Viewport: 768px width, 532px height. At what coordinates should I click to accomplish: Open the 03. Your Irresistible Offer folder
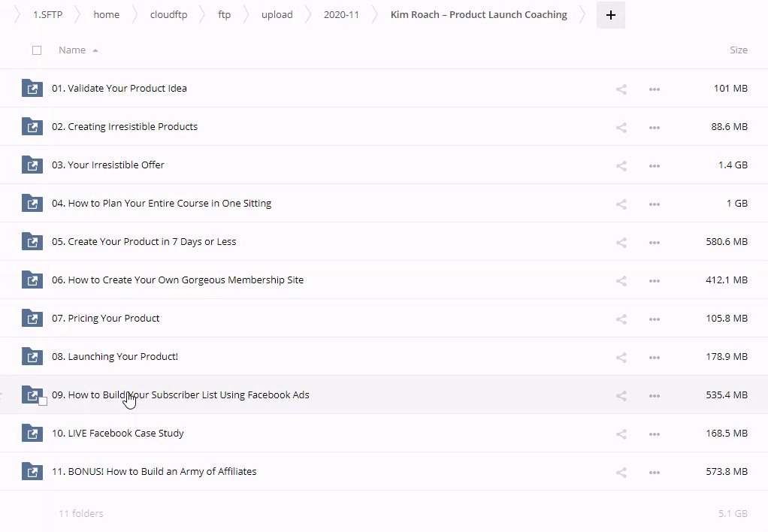116,165
